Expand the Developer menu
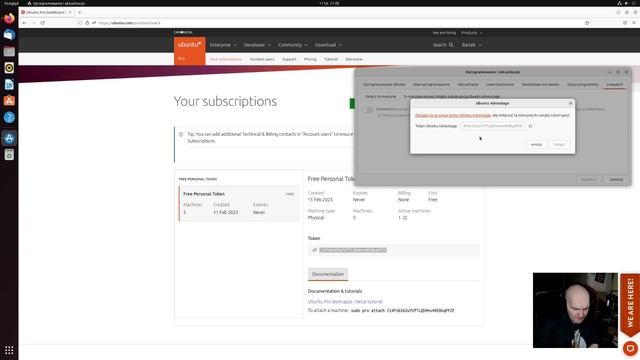The width and height of the screenshot is (640, 360). 257,45
